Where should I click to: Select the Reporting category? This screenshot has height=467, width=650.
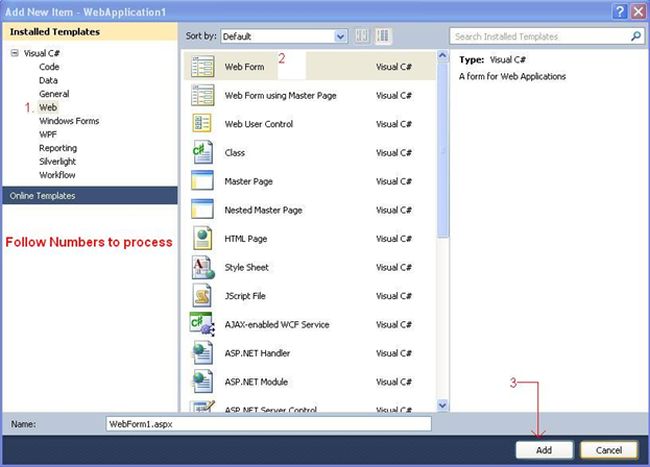(x=58, y=148)
